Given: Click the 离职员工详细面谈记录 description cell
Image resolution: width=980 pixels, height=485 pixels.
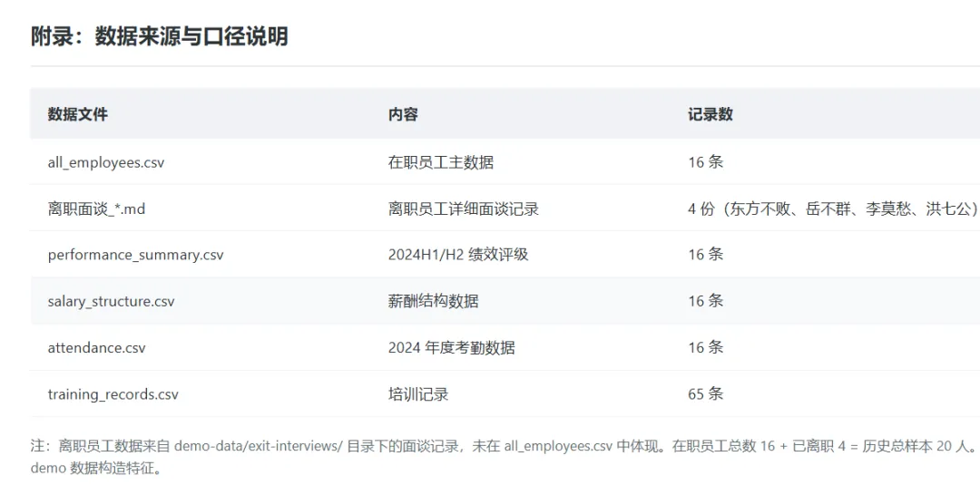Looking at the screenshot, I should click(463, 209).
